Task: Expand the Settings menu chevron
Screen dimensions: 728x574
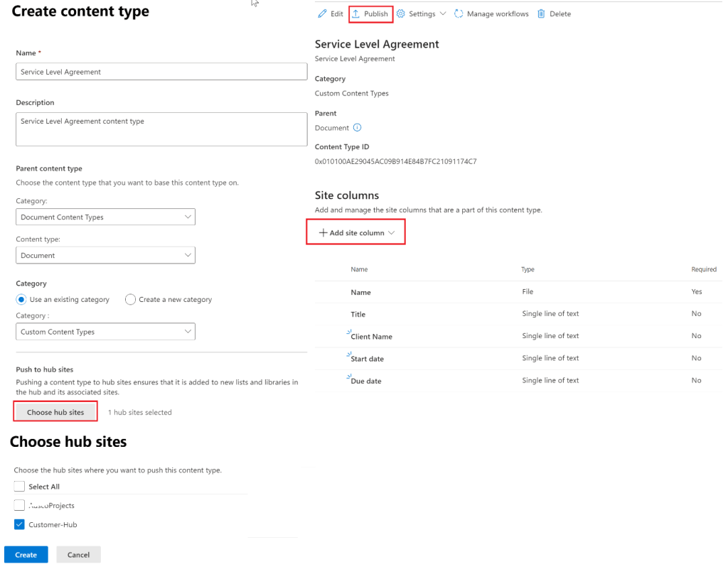Action: pos(443,14)
